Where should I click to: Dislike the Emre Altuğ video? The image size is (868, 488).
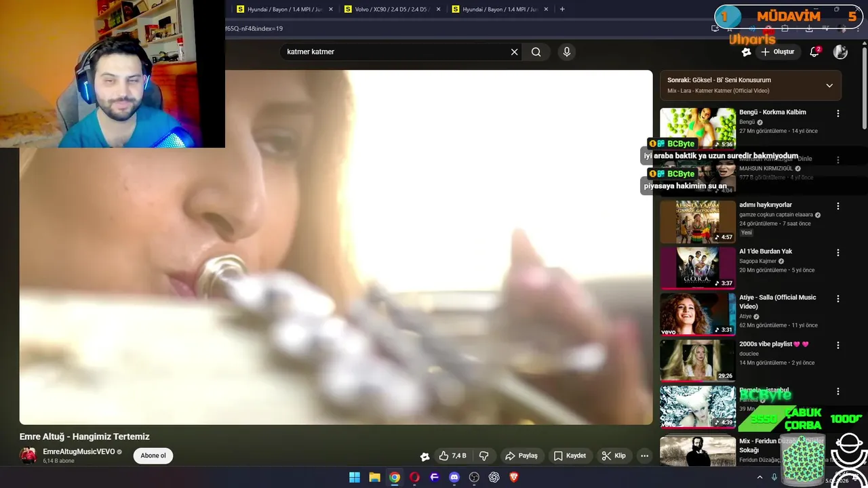pos(484,455)
